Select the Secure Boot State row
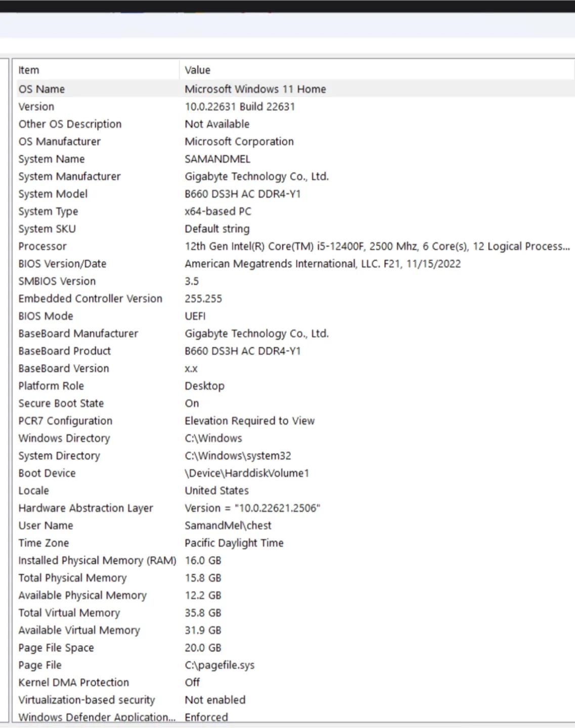The width and height of the screenshot is (575, 728). pos(61,403)
